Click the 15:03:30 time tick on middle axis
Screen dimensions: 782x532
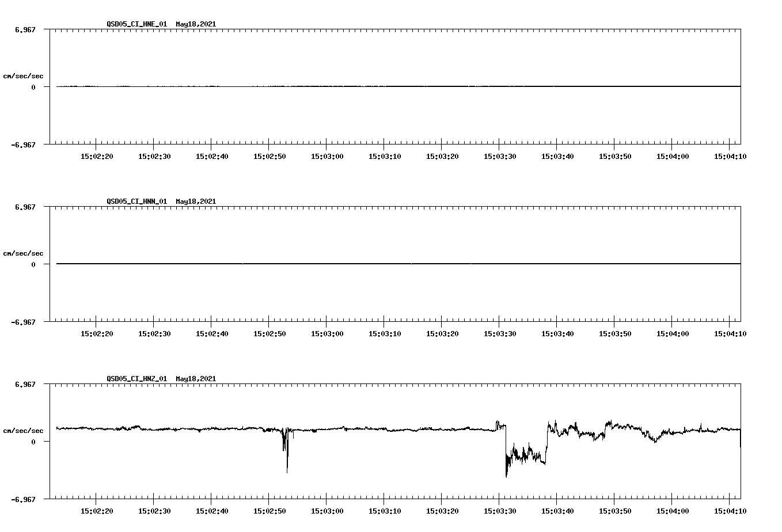pyautogui.click(x=499, y=333)
